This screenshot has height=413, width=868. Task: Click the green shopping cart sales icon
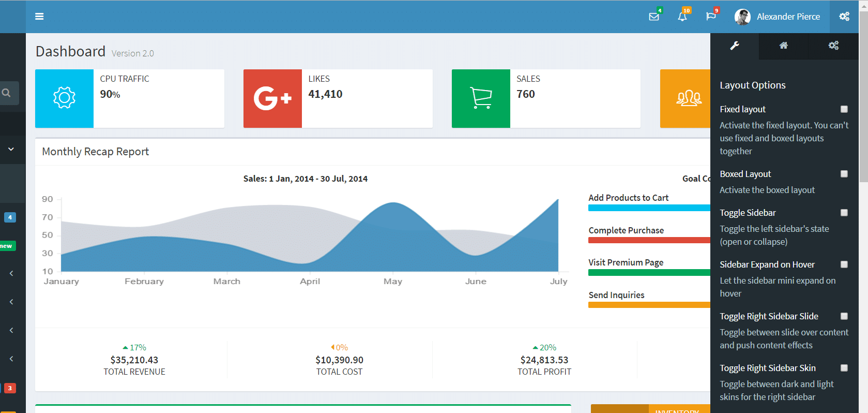click(481, 98)
